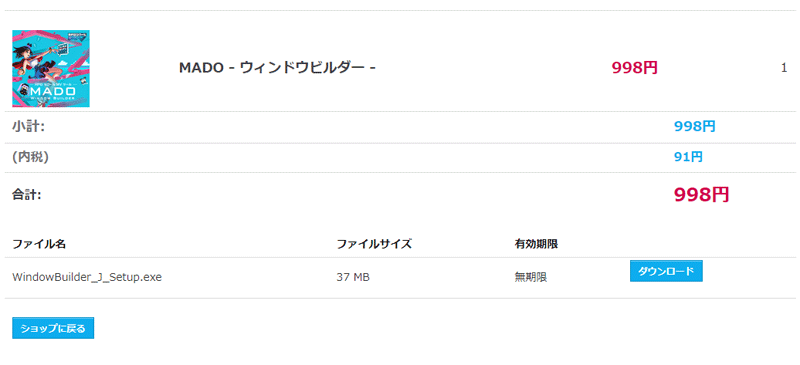Open the MADO product thumbnail image

(x=51, y=68)
